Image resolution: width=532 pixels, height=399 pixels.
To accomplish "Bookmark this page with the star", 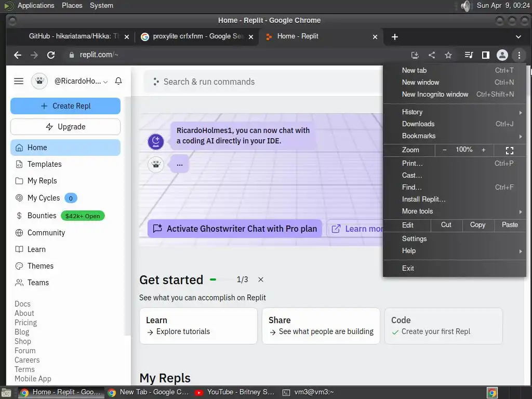I will pyautogui.click(x=448, y=55).
